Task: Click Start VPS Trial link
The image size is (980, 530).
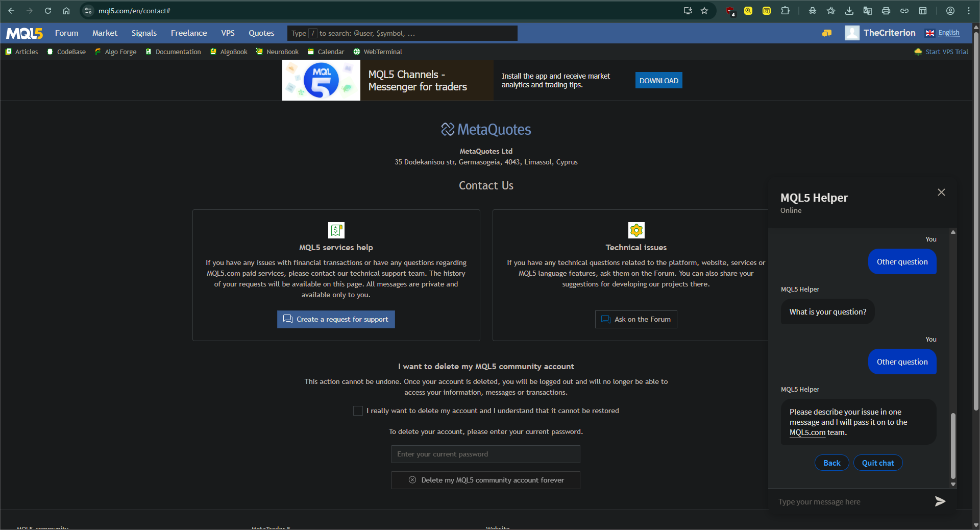Action: [x=942, y=52]
